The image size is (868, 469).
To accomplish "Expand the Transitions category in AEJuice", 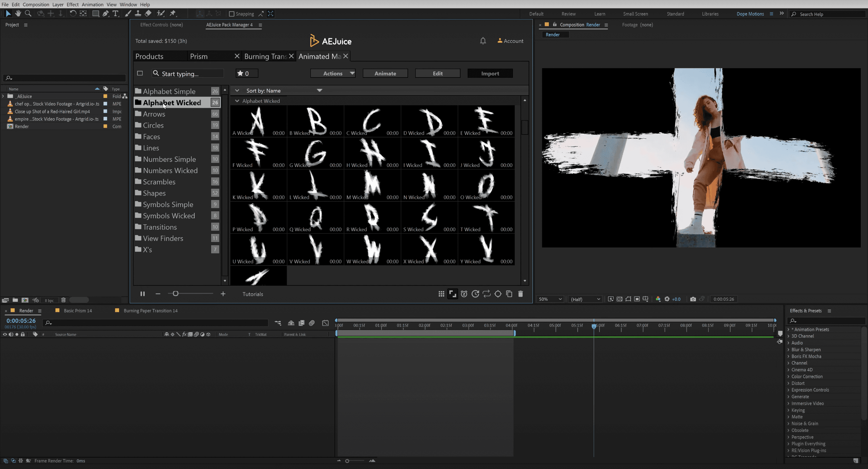I will coord(160,227).
